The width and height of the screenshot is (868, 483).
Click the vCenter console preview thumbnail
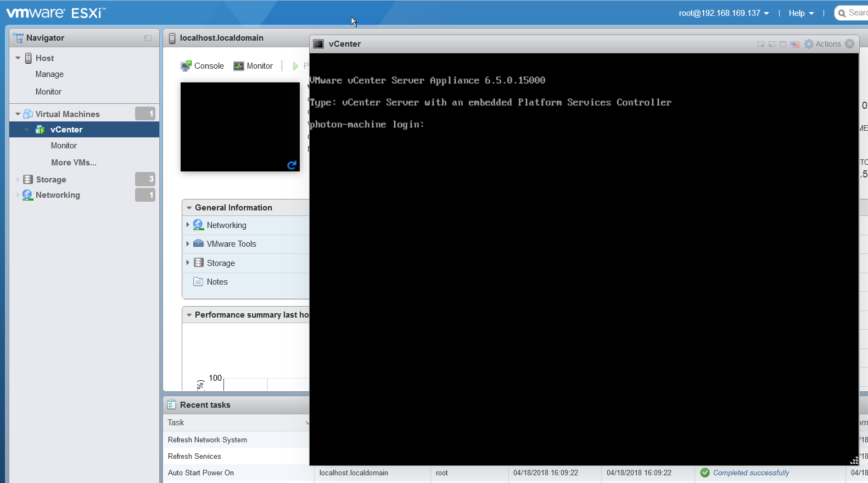tap(240, 127)
